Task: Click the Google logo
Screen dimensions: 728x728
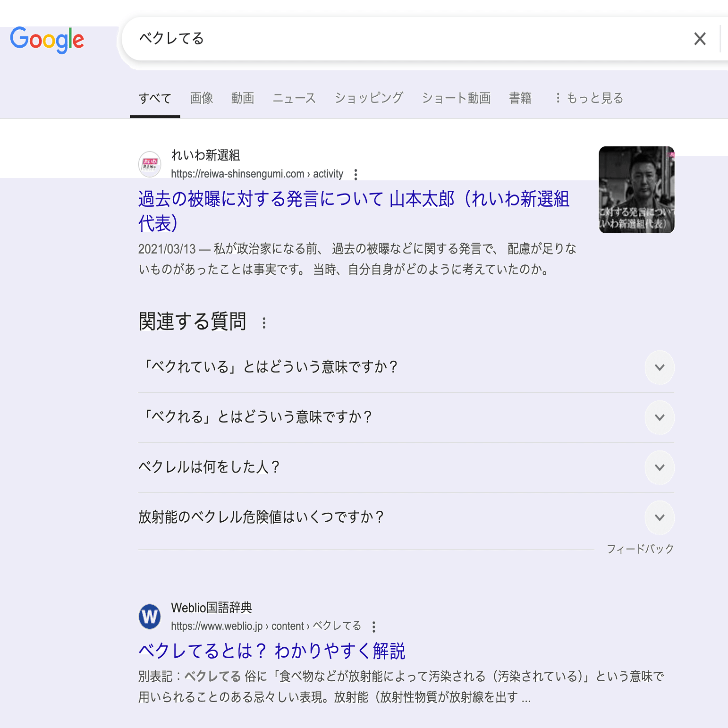Action: coord(47,40)
